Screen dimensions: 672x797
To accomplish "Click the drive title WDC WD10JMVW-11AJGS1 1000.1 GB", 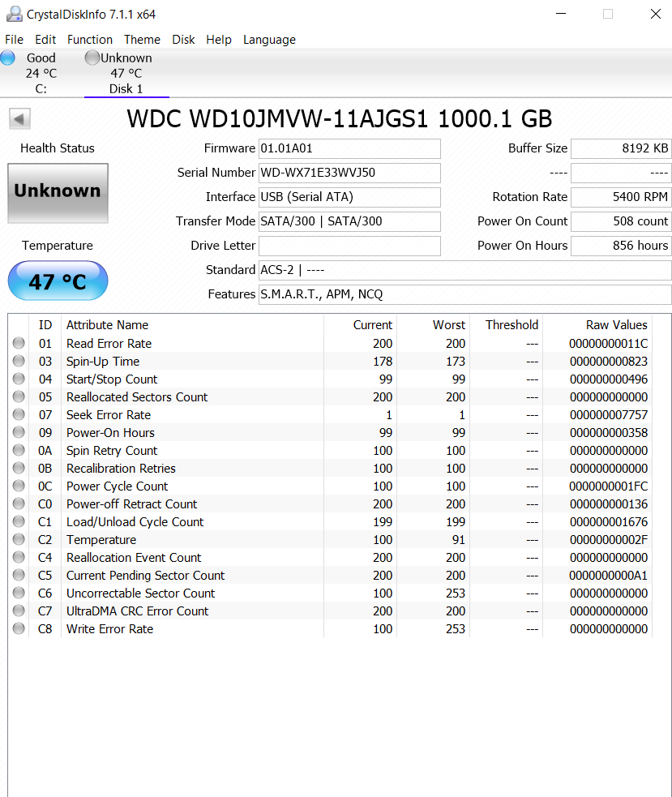I will [x=339, y=119].
